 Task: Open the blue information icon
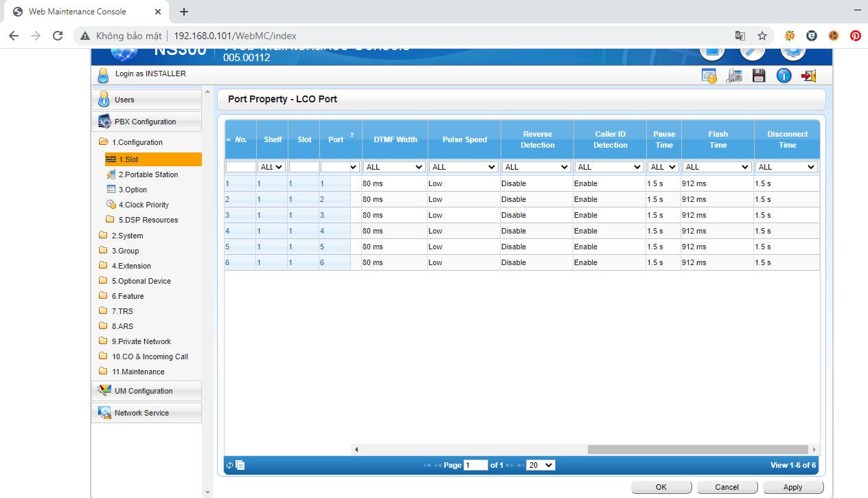point(784,76)
